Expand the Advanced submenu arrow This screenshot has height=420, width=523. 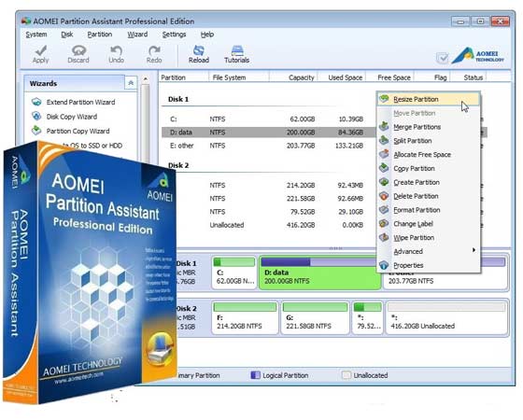tap(474, 250)
